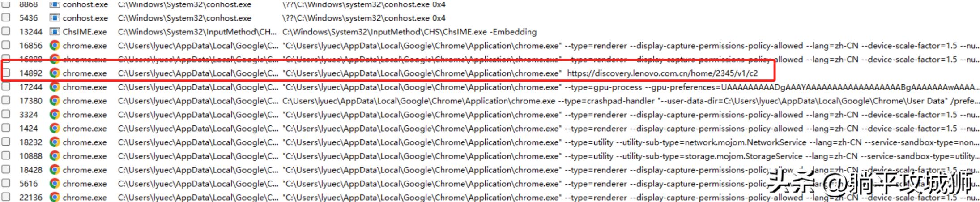
Task: Tick the checkbox for process 22136
Action: [x=6, y=197]
